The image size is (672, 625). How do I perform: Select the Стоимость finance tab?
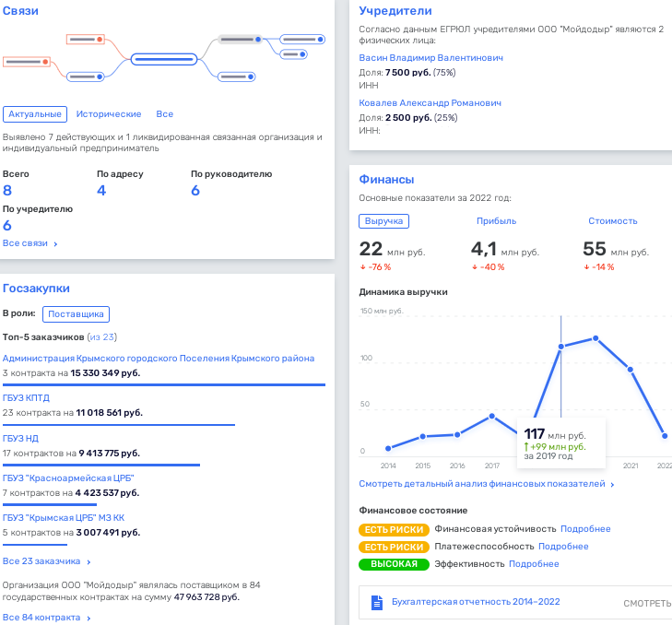(612, 221)
